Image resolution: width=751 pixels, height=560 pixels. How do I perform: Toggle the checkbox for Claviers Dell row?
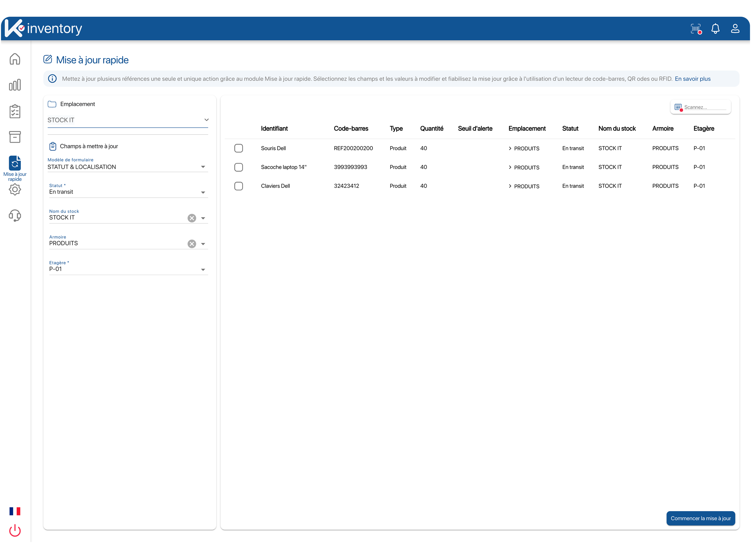click(x=239, y=186)
